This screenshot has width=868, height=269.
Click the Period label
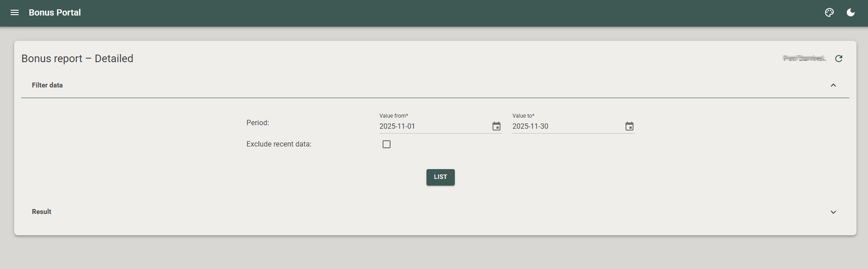(x=258, y=123)
